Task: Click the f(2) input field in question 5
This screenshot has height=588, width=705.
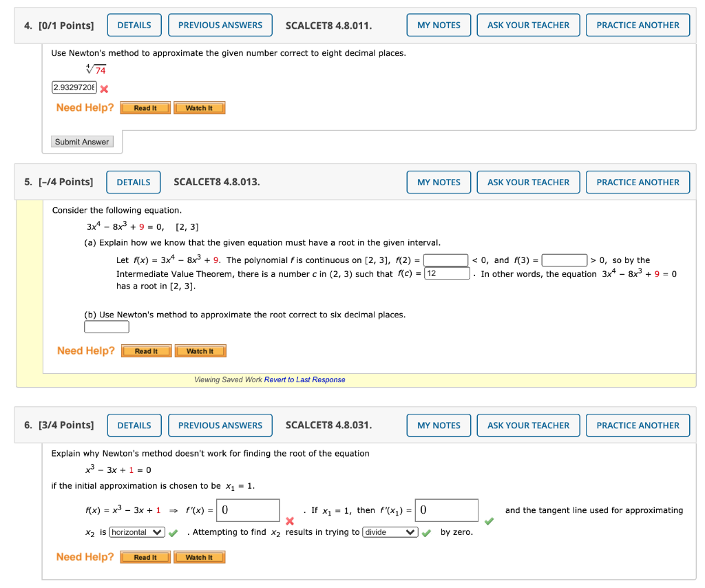Action: [444, 260]
